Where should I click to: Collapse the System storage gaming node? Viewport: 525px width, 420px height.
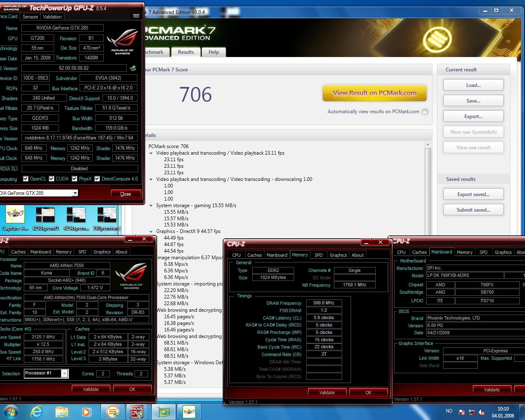pos(151,205)
